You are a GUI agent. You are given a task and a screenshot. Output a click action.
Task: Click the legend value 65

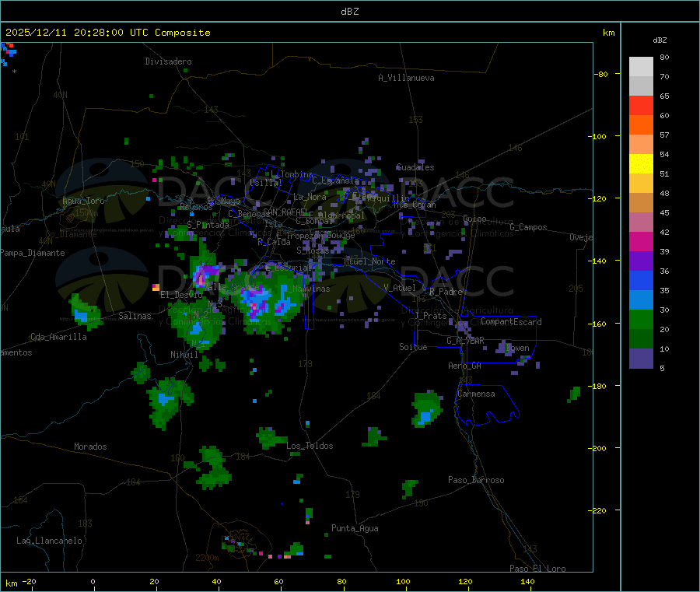coord(664,96)
